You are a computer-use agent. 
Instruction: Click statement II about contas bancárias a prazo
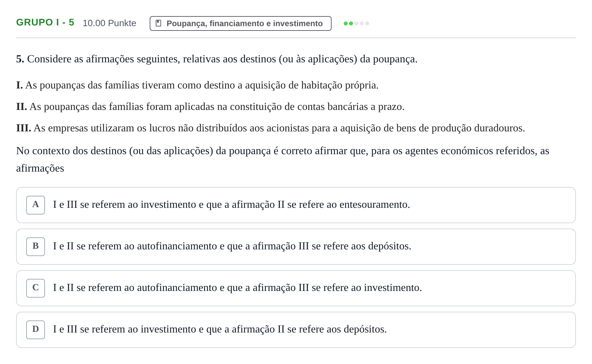tap(210, 107)
